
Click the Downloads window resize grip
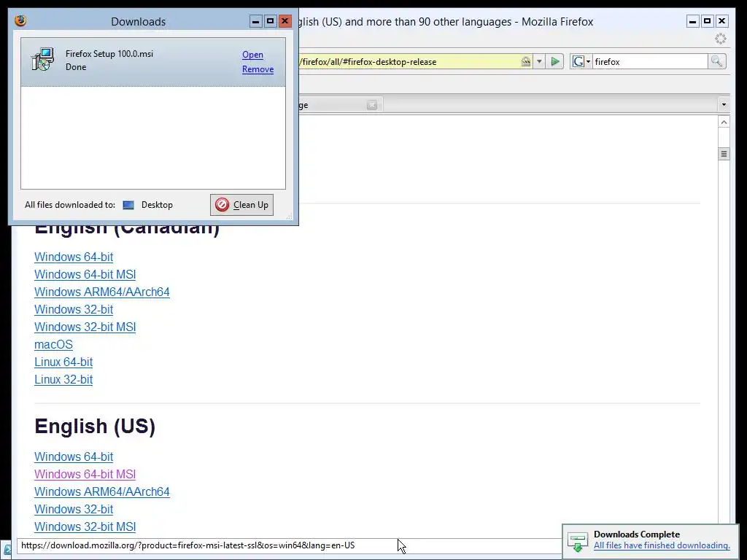[x=289, y=216]
